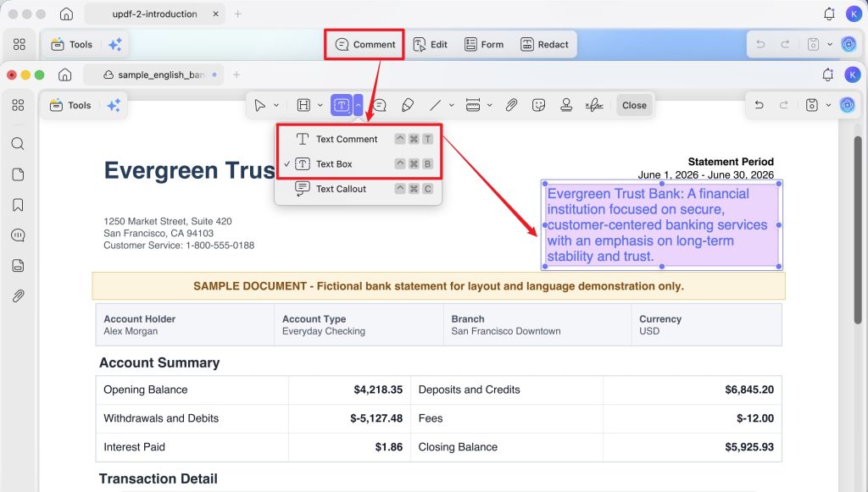Select the stamp tool icon
The width and height of the screenshot is (868, 492).
click(565, 105)
